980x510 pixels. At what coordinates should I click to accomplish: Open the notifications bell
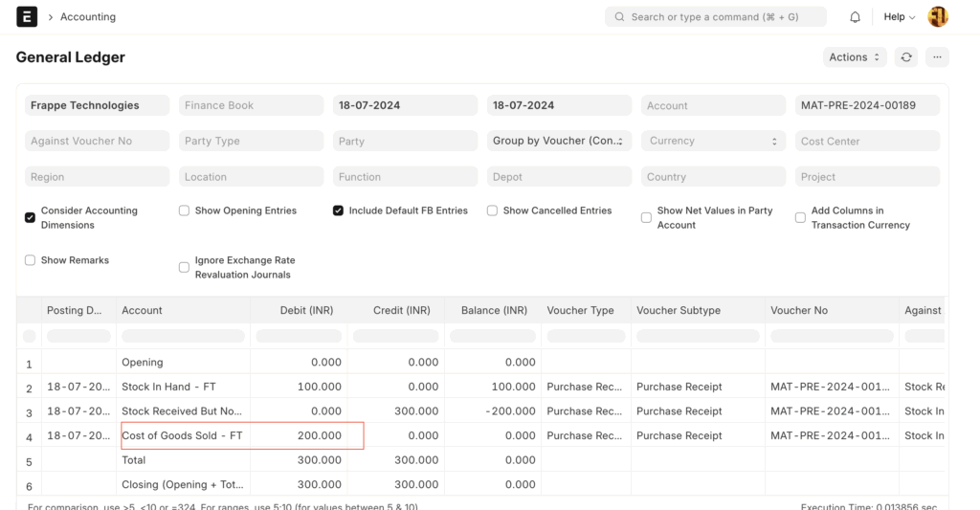point(855,17)
